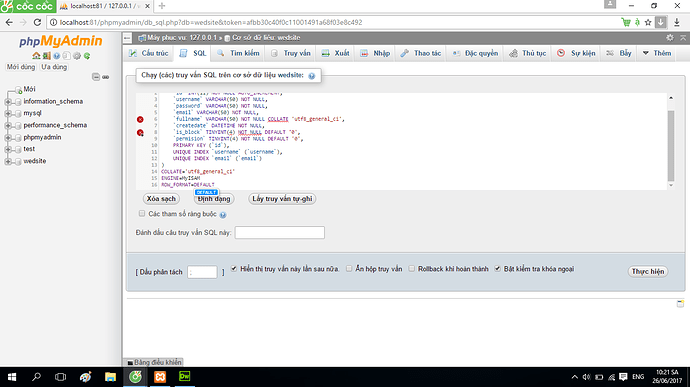Collapse top menu with double-chevron icon
Screen dimensions: 690x387
click(x=683, y=38)
